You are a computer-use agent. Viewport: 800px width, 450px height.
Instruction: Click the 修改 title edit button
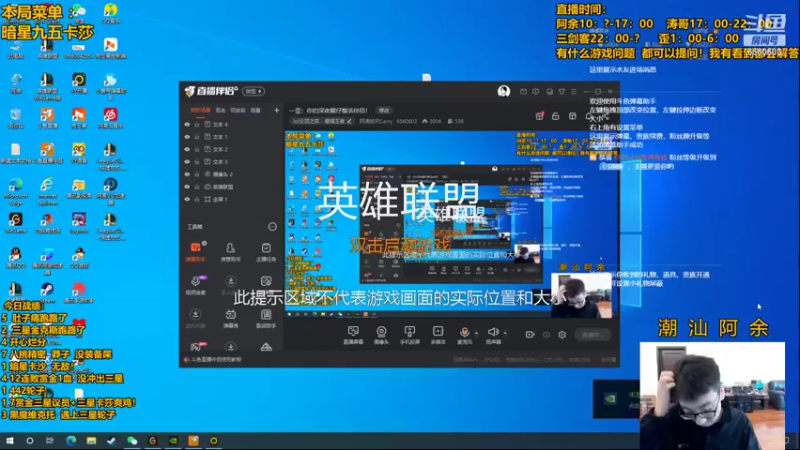point(384,110)
